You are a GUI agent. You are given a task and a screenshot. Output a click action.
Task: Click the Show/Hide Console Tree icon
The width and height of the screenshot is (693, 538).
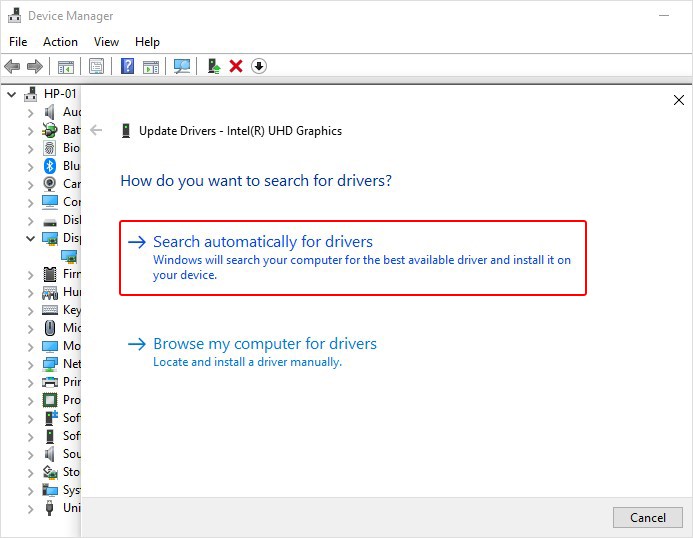(x=65, y=66)
